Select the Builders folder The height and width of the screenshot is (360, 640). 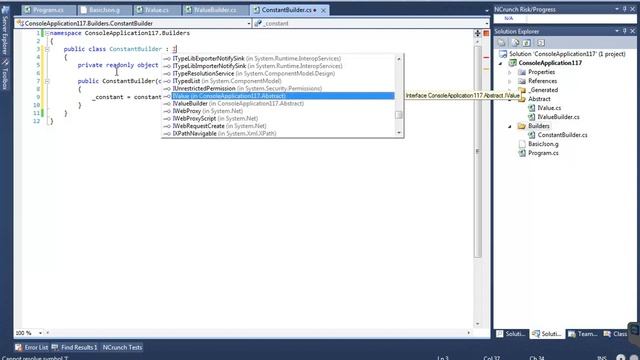pyautogui.click(x=538, y=126)
